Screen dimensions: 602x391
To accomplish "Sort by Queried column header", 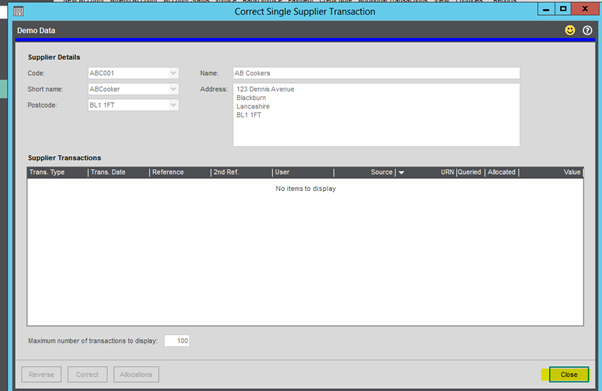I will pyautogui.click(x=470, y=172).
